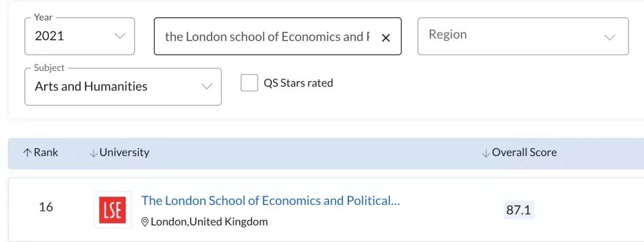This screenshot has width=644, height=242.
Task: Click the chevron in the Year box
Action: click(x=120, y=36)
